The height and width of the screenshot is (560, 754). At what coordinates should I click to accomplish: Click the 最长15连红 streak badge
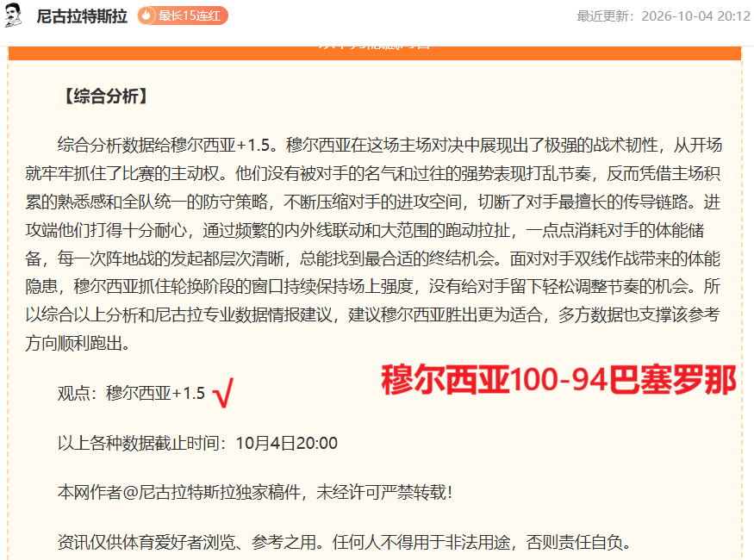click(182, 16)
